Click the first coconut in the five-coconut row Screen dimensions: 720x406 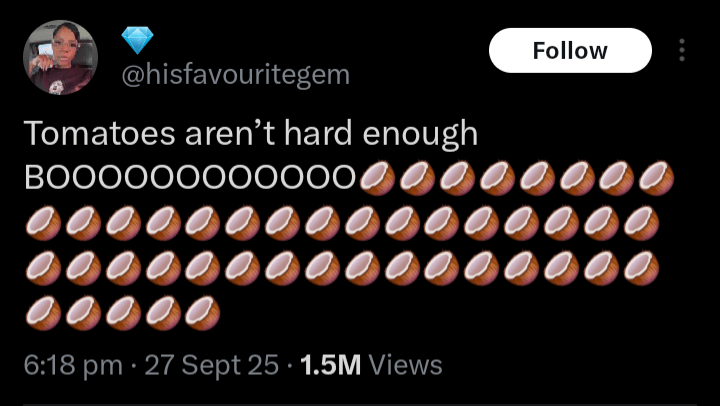(43, 314)
